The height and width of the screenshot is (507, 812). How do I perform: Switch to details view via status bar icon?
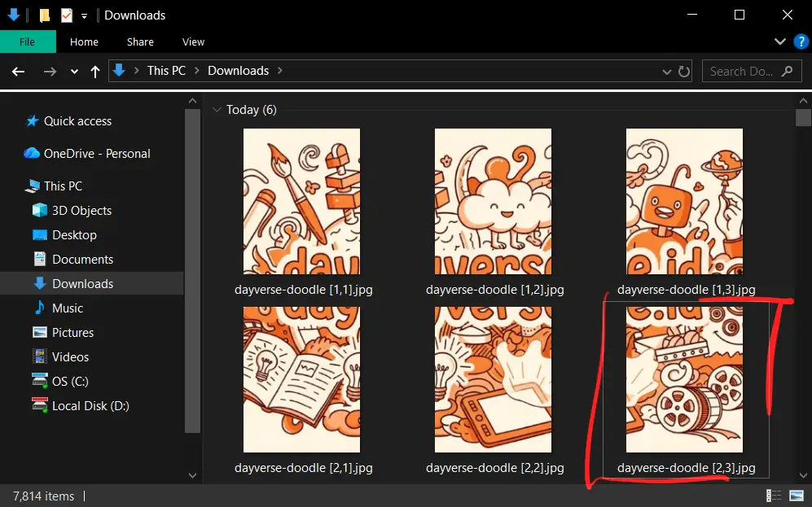[773, 495]
